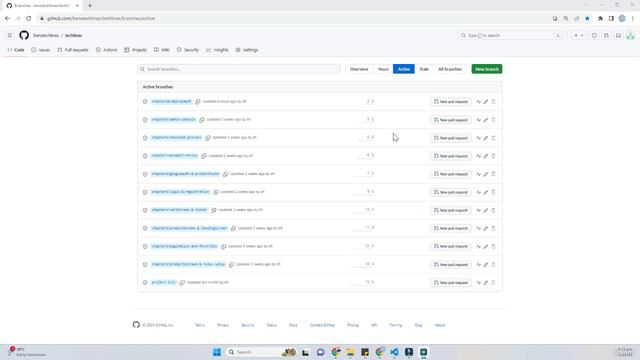
Task: View activity for redux-setup branch
Action: 478,264
